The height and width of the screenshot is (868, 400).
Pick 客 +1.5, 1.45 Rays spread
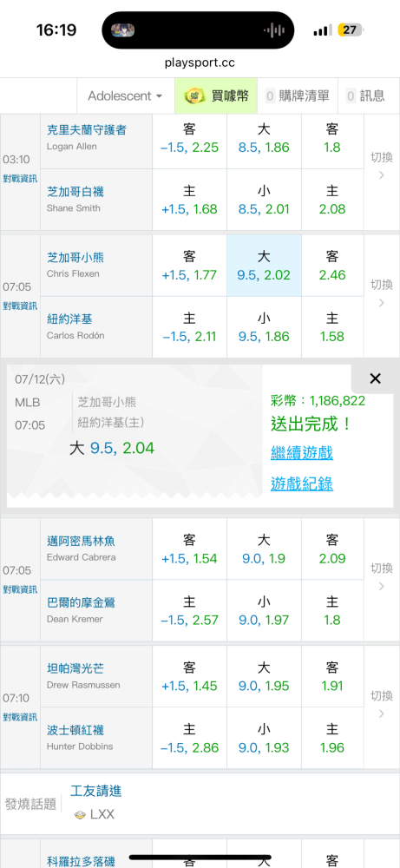tap(189, 676)
